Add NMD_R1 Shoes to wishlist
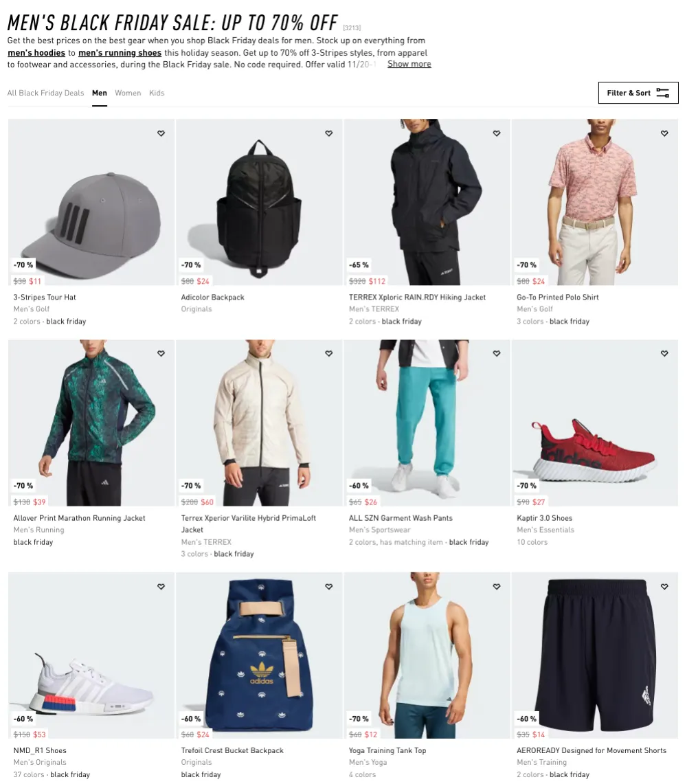Viewport: 687px width, 784px height. point(161,587)
